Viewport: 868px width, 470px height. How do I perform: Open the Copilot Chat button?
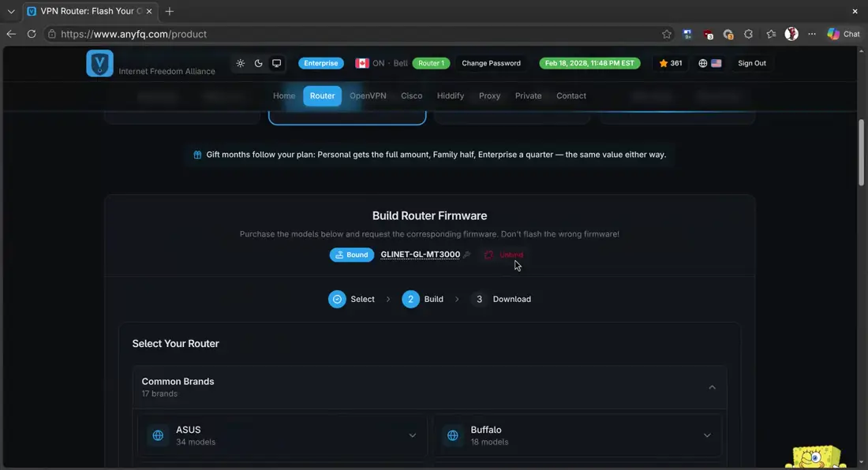point(844,34)
